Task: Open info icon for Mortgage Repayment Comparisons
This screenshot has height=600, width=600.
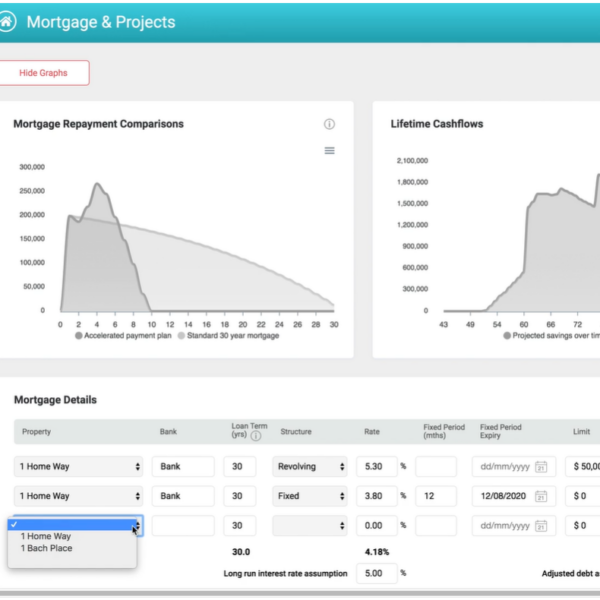Action: (x=329, y=124)
